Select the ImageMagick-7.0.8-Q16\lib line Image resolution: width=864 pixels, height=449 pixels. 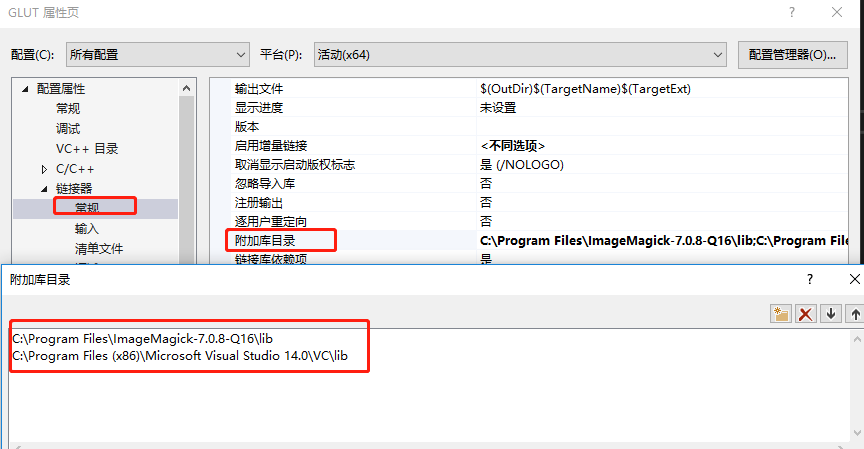coord(143,338)
